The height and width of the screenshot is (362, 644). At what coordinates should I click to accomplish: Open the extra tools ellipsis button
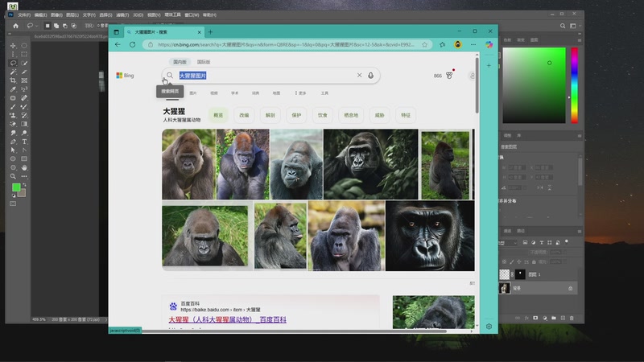point(24,176)
